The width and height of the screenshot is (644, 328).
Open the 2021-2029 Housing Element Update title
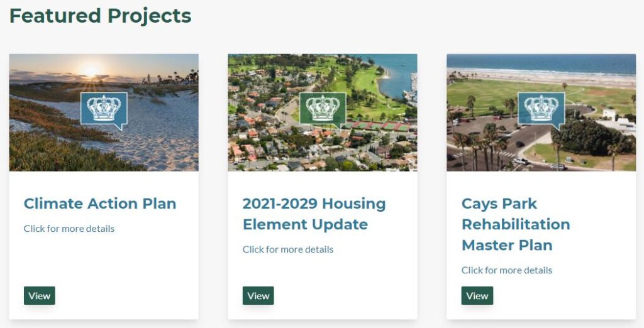(x=314, y=214)
